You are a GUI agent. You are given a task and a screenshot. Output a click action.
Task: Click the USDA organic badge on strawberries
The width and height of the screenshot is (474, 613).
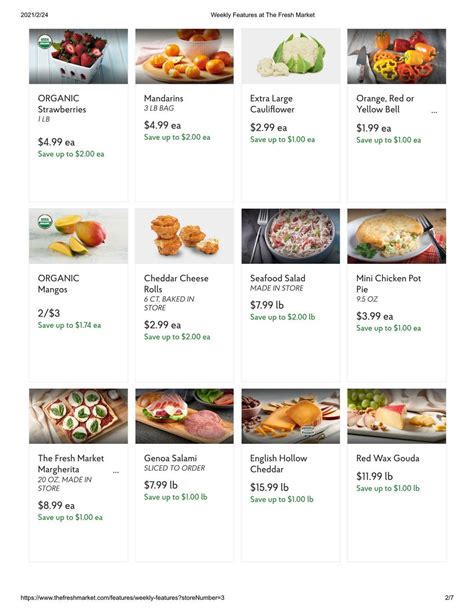[x=45, y=41]
